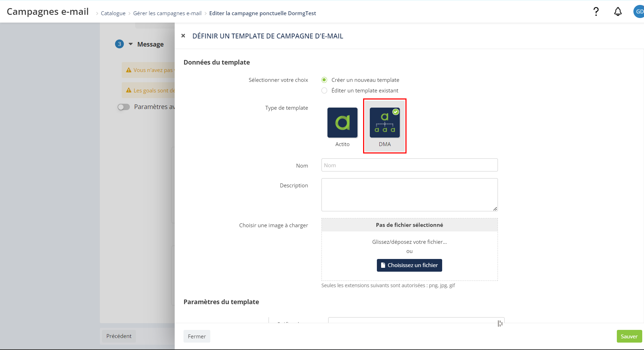Screen dimensions: 644x350
Task: Close the template panel with the X
Action: (x=183, y=36)
